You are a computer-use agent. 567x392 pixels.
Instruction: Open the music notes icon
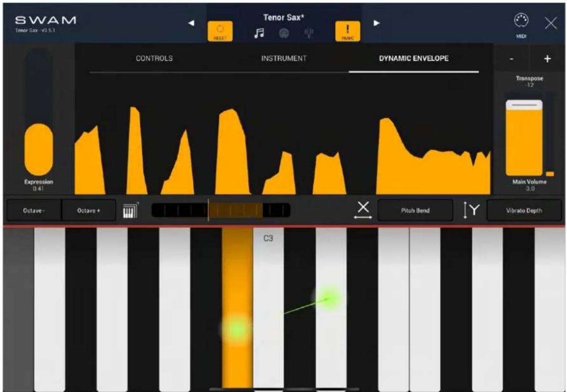click(259, 33)
